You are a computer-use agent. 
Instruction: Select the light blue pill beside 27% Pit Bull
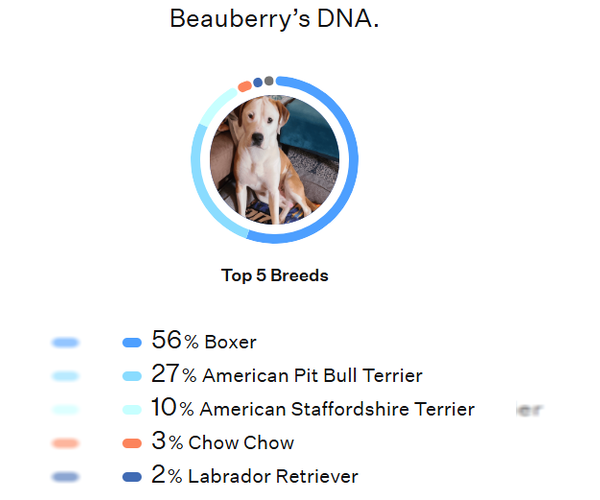pos(131,376)
